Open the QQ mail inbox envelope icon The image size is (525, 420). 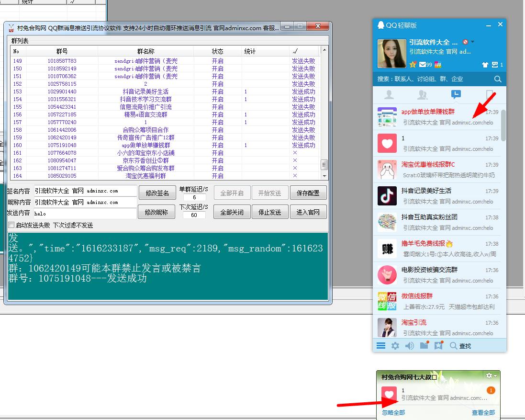click(x=423, y=65)
